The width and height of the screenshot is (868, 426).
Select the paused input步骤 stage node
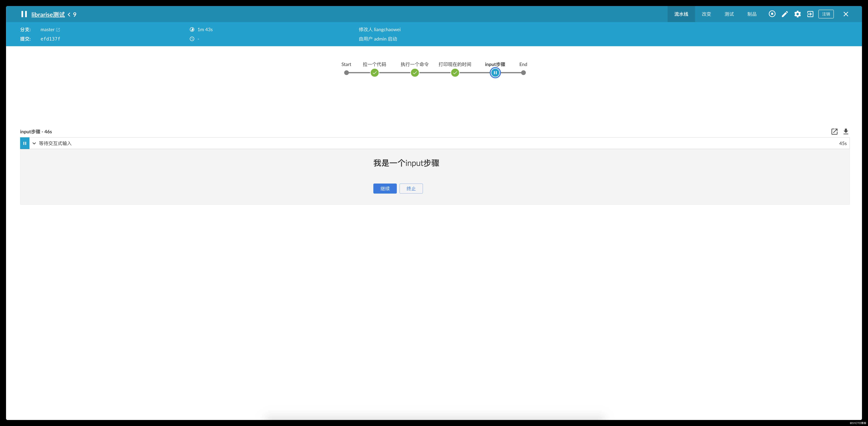495,72
